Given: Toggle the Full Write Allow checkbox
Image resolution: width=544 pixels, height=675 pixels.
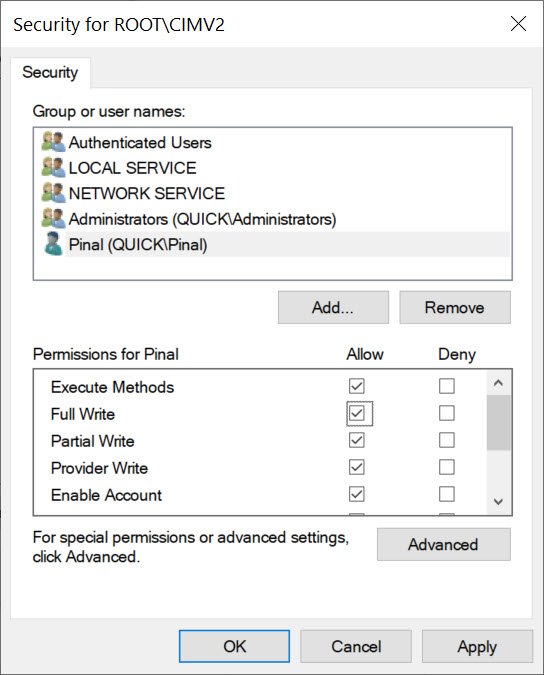Looking at the screenshot, I should 357,413.
